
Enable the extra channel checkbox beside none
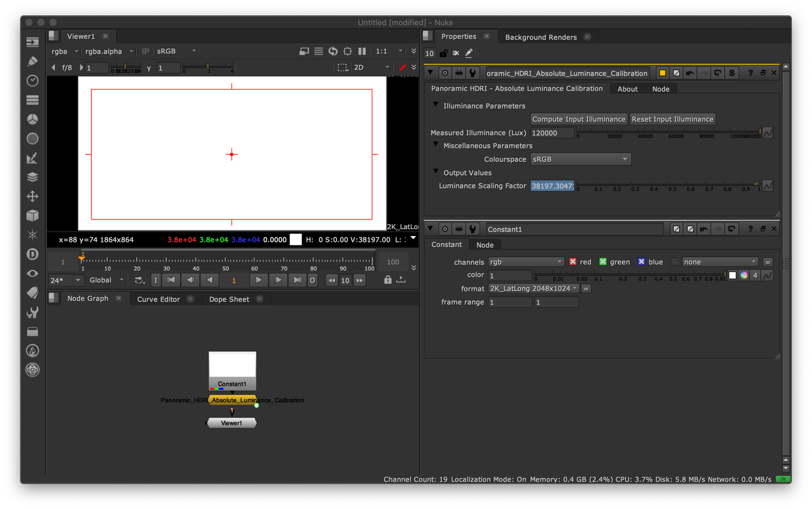tap(675, 261)
